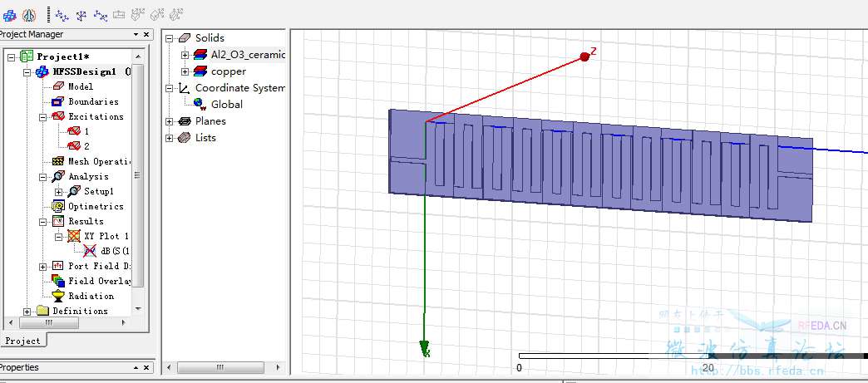Click the XY Plot 1 icon
Screen dimensions: 868x383
coord(74,236)
